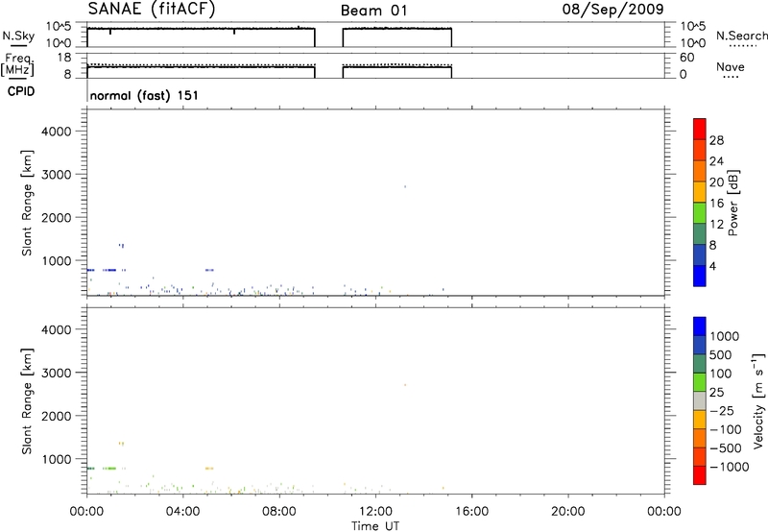This screenshot has width=768, height=532.
Task: Click the SANAE (fitACF) title text
Action: click(x=152, y=9)
